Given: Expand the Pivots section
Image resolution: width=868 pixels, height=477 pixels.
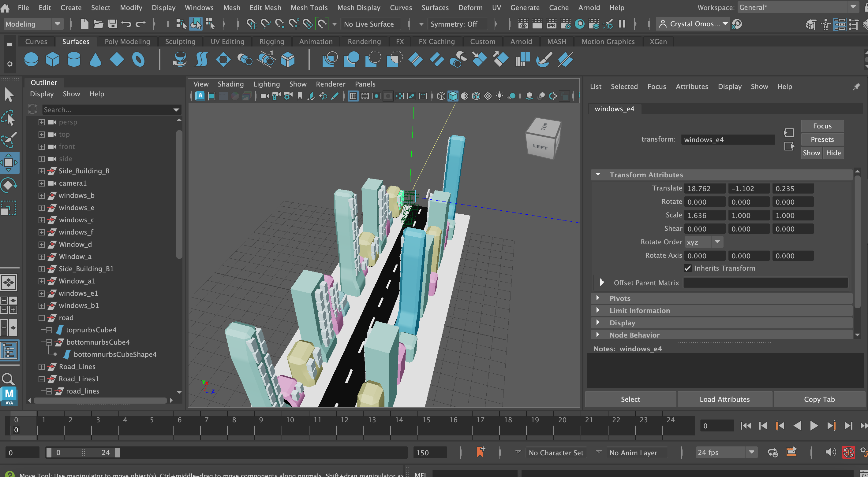Looking at the screenshot, I should [598, 298].
